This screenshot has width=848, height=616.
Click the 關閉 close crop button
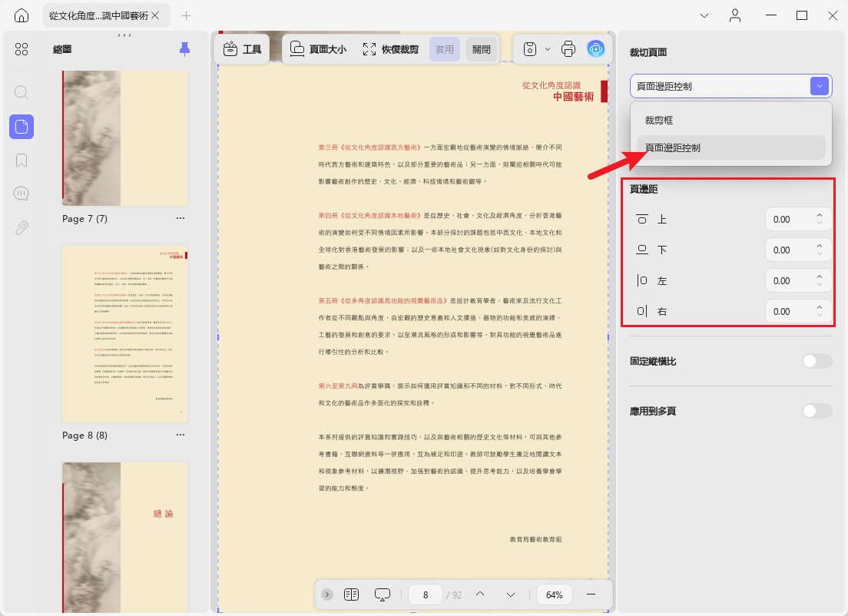[482, 49]
